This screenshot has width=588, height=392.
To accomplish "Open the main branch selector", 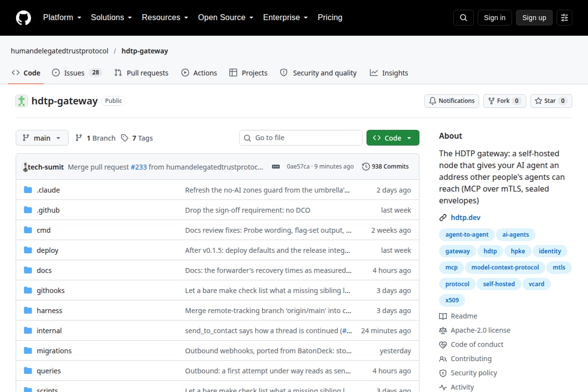I will point(42,138).
